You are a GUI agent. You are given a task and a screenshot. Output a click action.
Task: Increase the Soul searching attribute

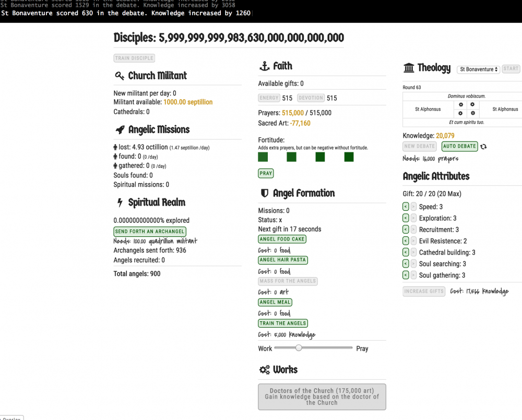[x=413, y=263]
